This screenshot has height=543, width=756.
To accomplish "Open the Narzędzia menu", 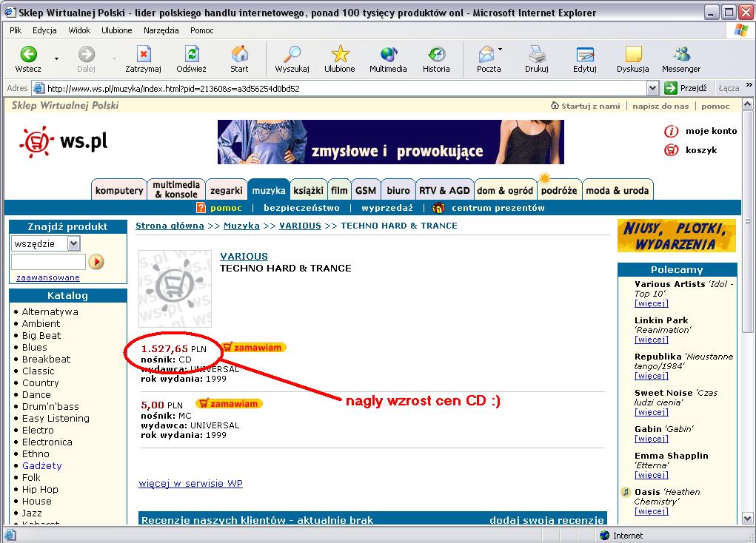I will tap(161, 30).
